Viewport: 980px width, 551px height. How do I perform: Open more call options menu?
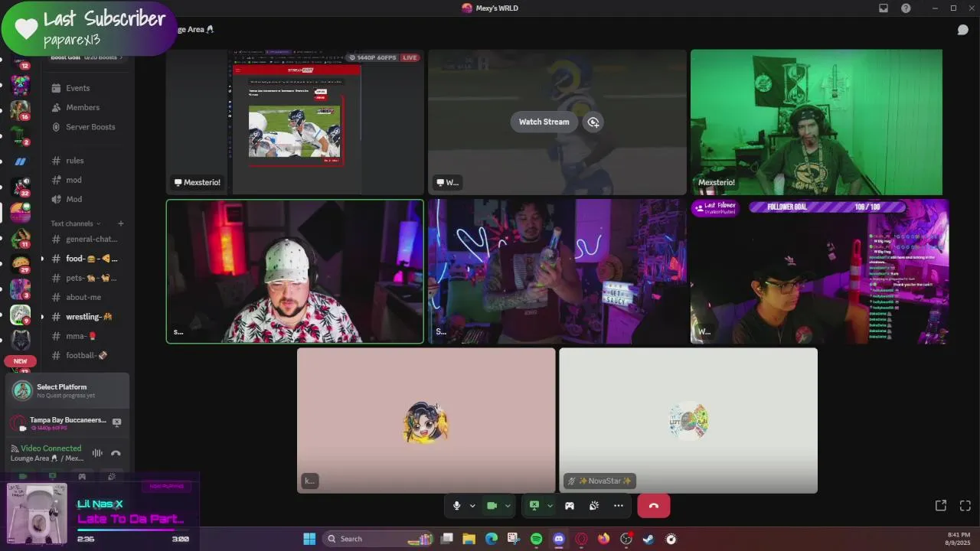tap(619, 506)
